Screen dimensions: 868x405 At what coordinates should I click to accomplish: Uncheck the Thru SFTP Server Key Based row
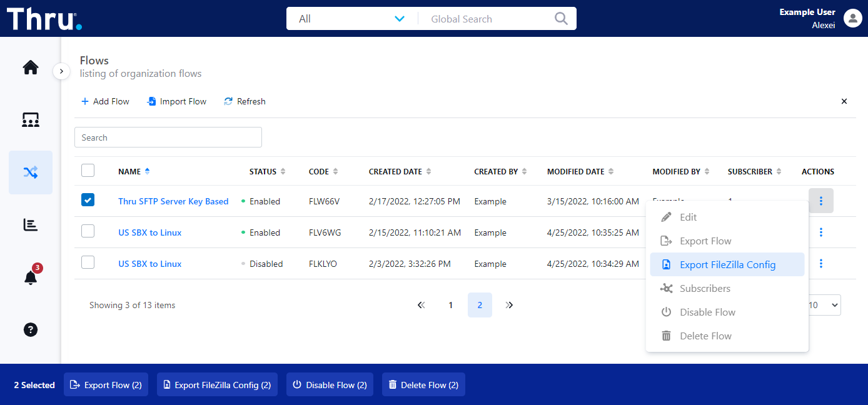coord(88,201)
